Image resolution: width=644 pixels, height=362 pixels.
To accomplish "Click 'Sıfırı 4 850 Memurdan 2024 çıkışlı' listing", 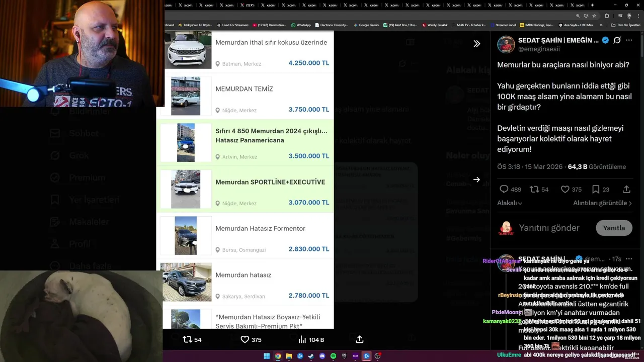I will 271,136.
